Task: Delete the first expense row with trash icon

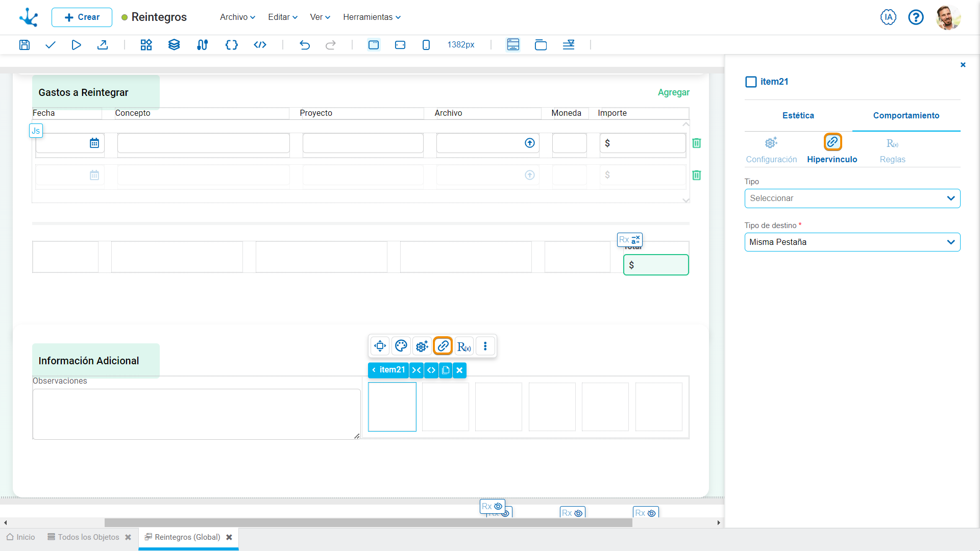Action: (x=697, y=143)
